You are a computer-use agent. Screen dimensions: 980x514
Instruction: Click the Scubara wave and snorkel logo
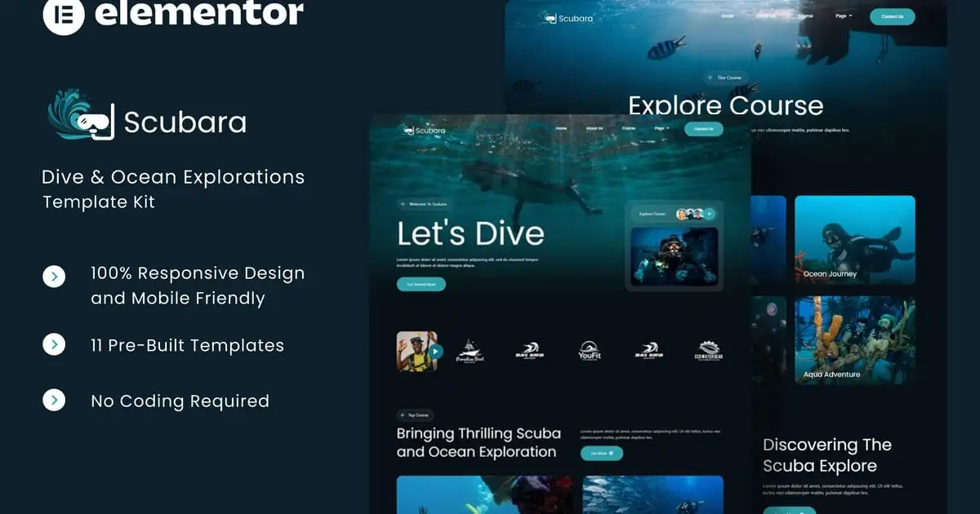[81, 116]
